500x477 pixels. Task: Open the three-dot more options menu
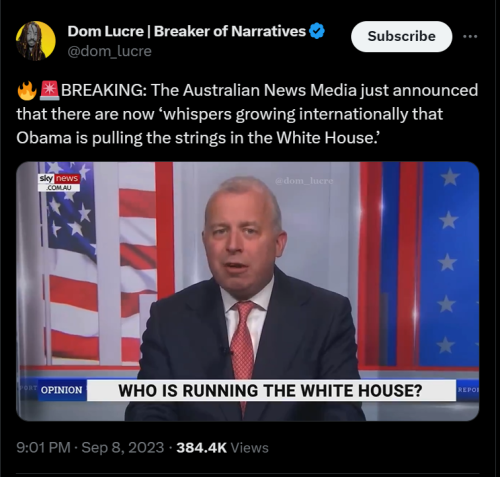tap(470, 36)
